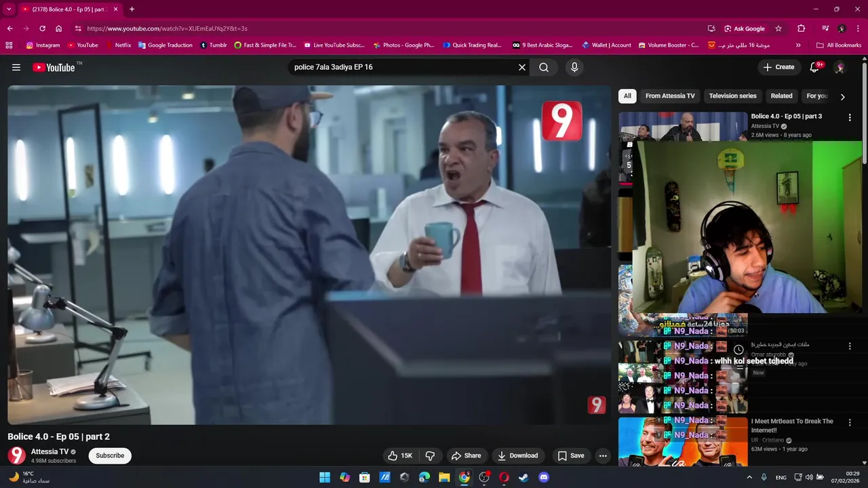Click the main video player

click(x=309, y=255)
